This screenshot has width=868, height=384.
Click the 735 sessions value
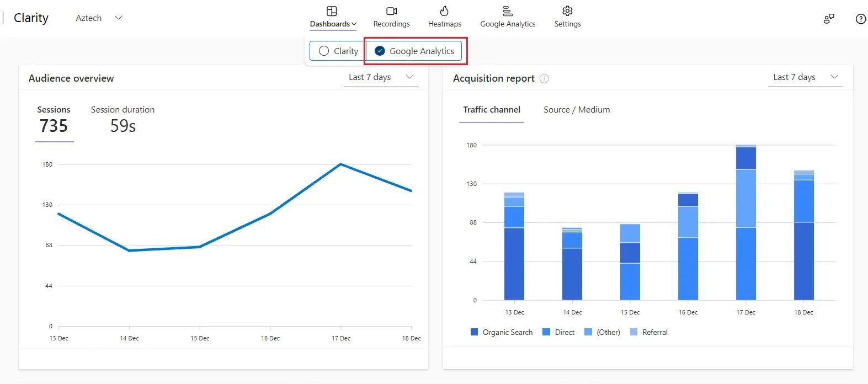click(54, 126)
